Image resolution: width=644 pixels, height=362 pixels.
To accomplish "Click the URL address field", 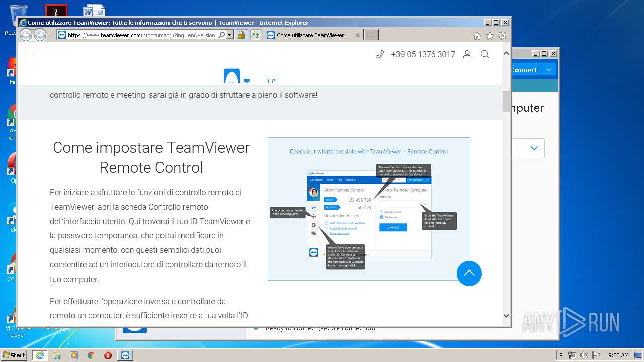I will point(141,35).
